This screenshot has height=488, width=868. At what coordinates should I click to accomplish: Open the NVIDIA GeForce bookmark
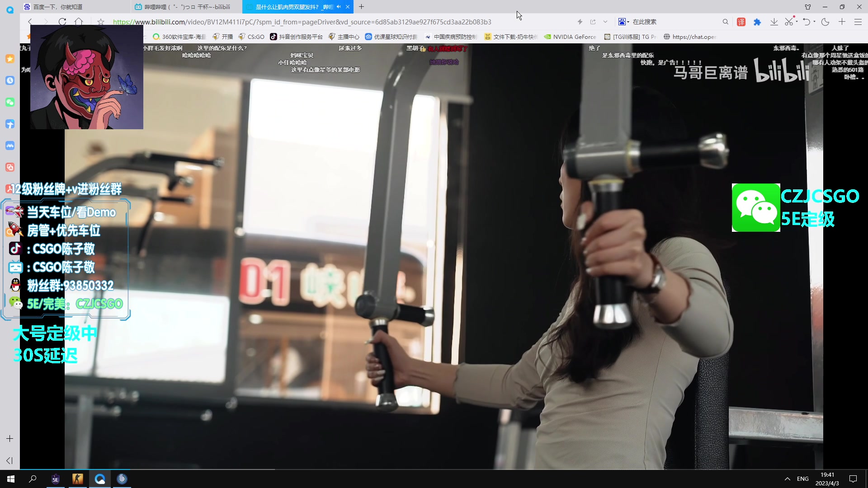pyautogui.click(x=570, y=37)
